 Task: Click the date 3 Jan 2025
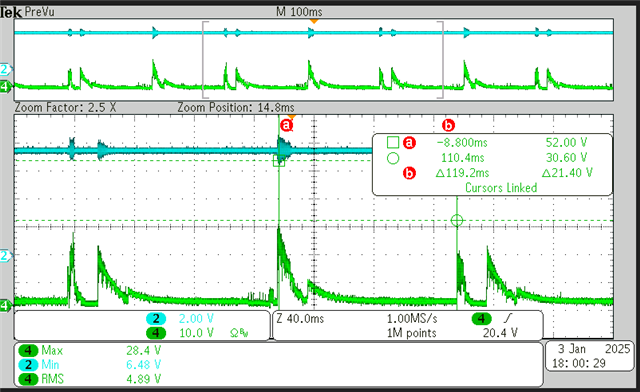coord(594,349)
